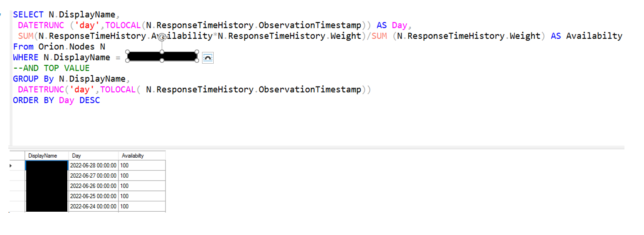Click Availabilty value 100 for 2022-06-24 row
Viewport: 644px width, 235px height.
(142, 206)
